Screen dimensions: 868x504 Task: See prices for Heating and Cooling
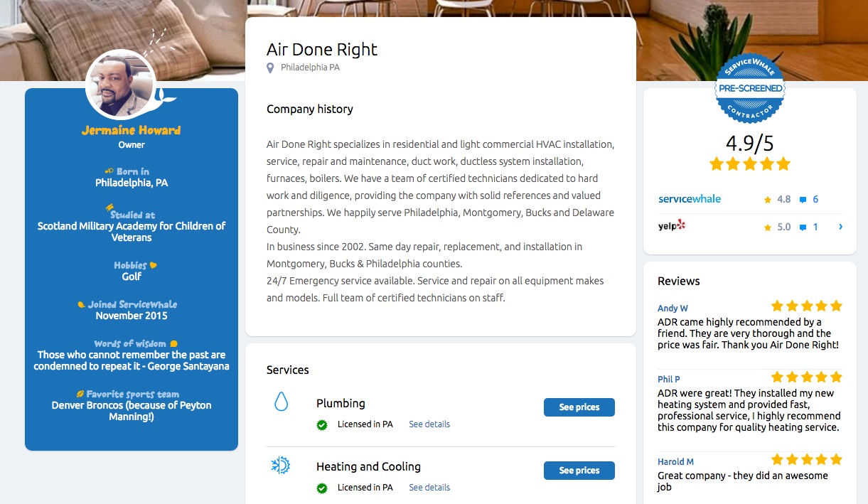579,471
